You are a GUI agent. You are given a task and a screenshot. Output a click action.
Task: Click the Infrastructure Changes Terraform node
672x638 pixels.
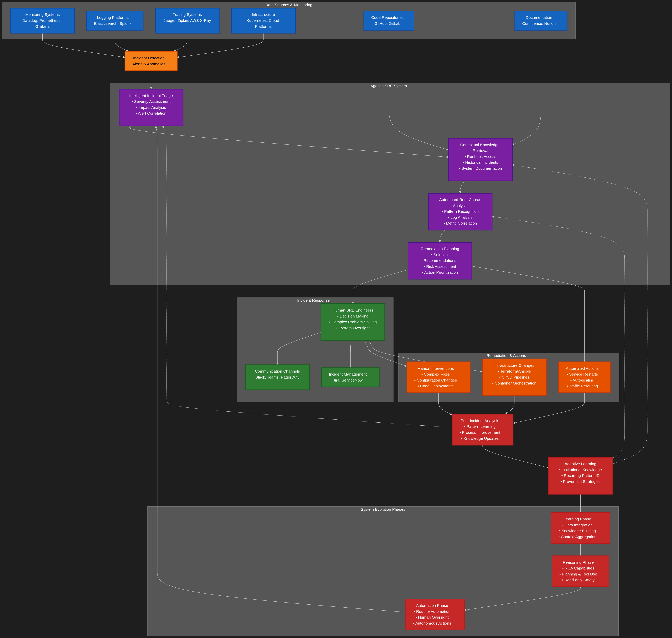(x=514, y=377)
